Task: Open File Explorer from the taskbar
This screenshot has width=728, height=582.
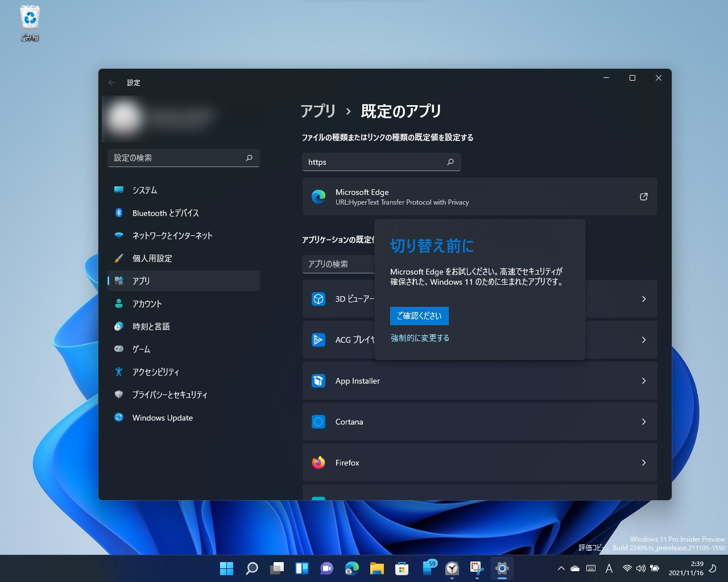Action: pos(377,568)
